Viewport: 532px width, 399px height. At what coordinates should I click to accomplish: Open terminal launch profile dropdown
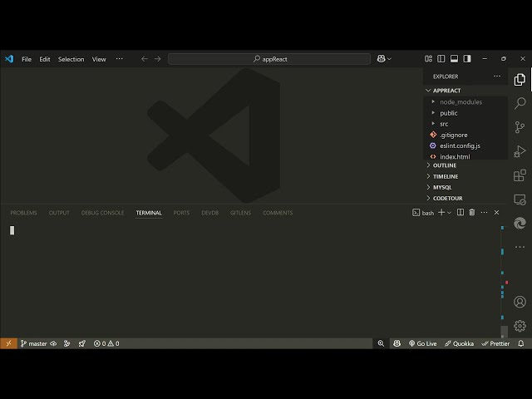(449, 213)
